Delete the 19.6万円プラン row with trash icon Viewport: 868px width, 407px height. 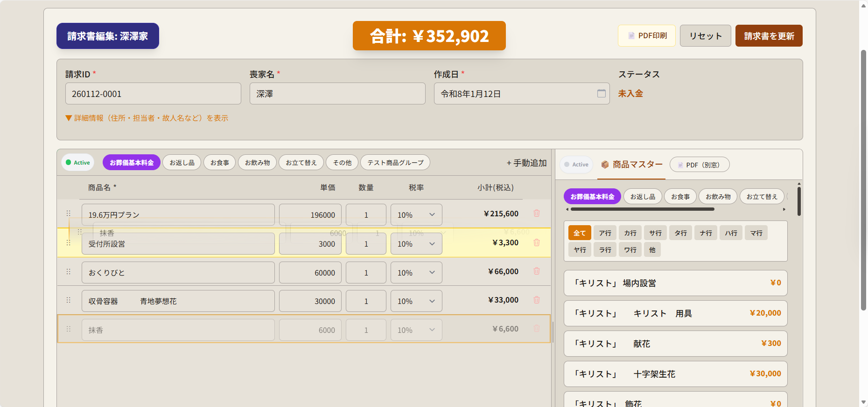(536, 214)
